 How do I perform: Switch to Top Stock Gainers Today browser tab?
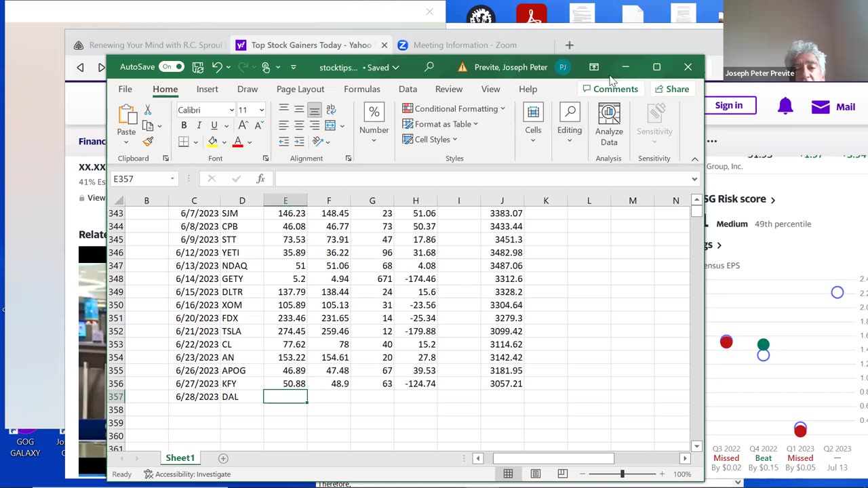point(311,45)
